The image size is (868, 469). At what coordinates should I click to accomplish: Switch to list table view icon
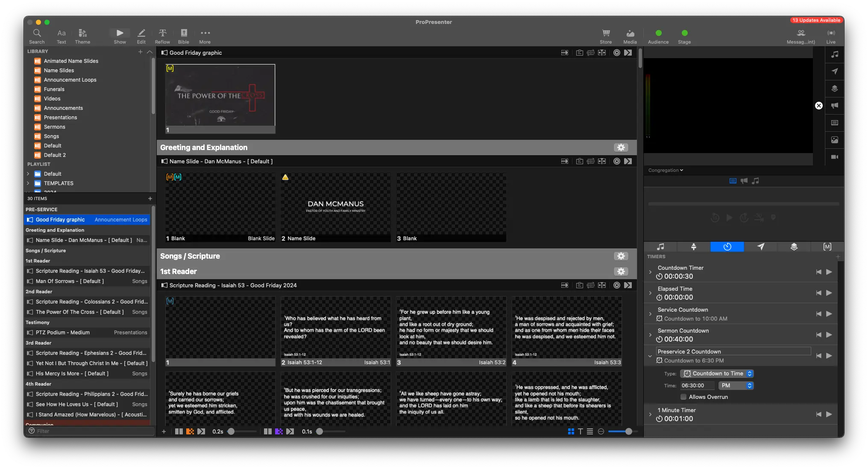tap(590, 431)
